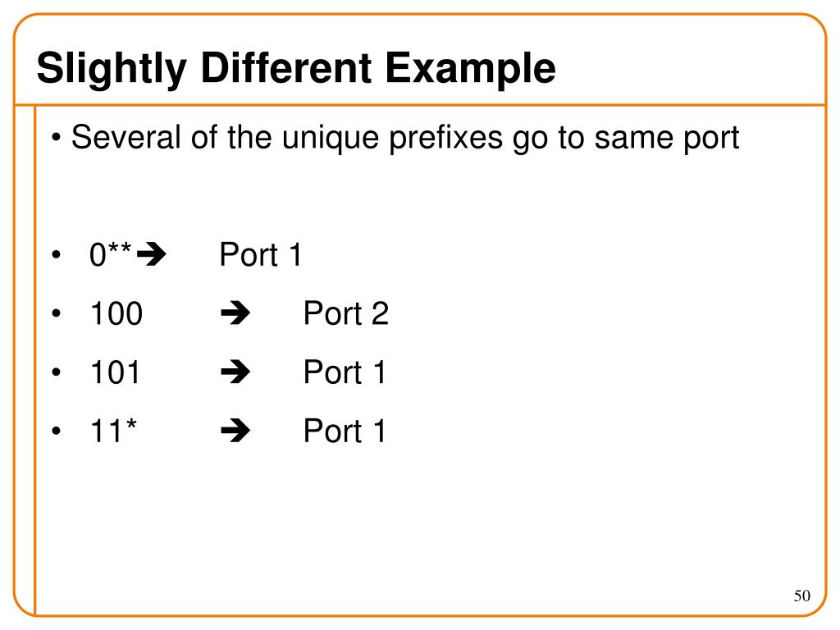
Task: Click the bullet before Several of the
Action: 57,138
